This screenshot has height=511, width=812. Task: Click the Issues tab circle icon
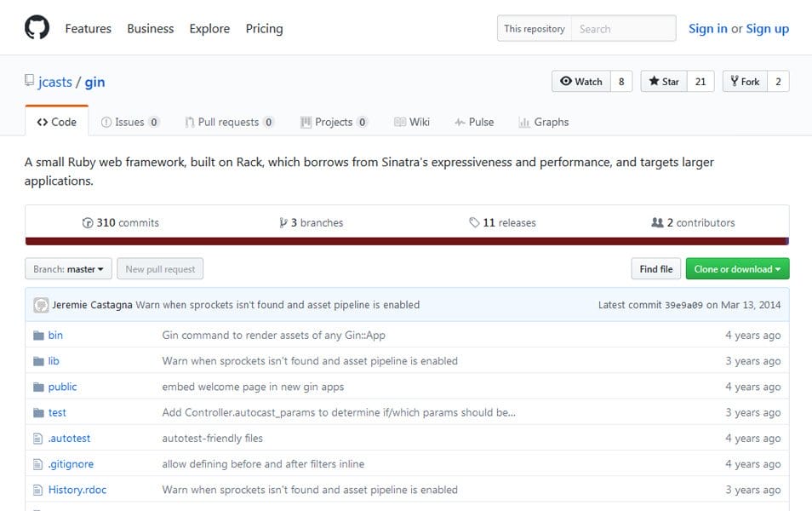coord(106,123)
